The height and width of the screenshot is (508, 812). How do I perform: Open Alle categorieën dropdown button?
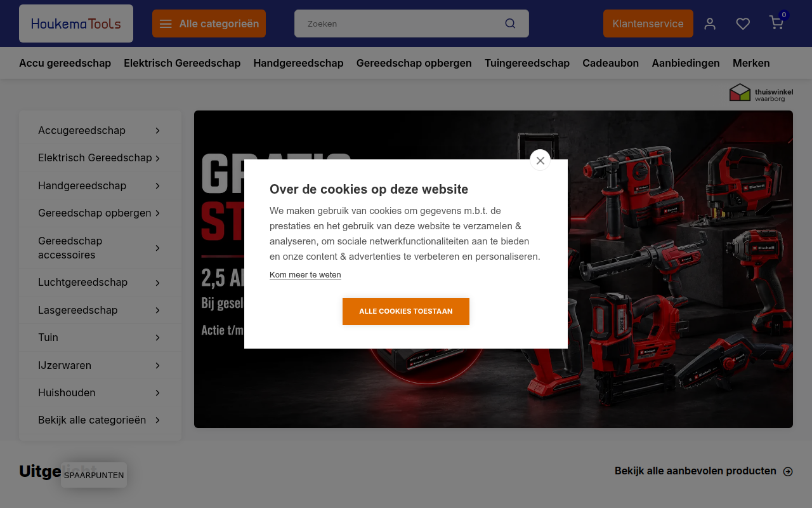click(x=209, y=23)
